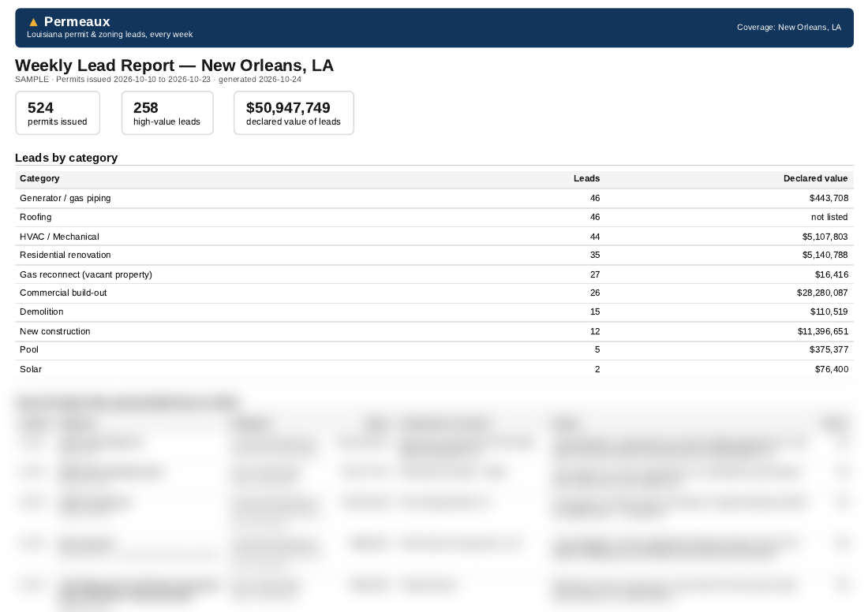Click the $5,140,788 declared value cell
Viewport: 868px width, 612px height.
click(x=825, y=255)
